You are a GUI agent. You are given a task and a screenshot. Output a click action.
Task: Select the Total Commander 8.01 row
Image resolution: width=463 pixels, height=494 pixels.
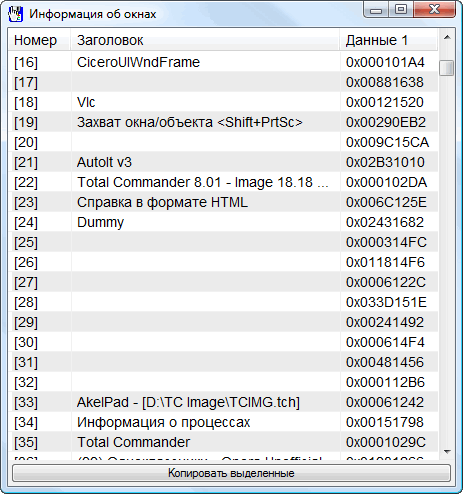[223, 182]
